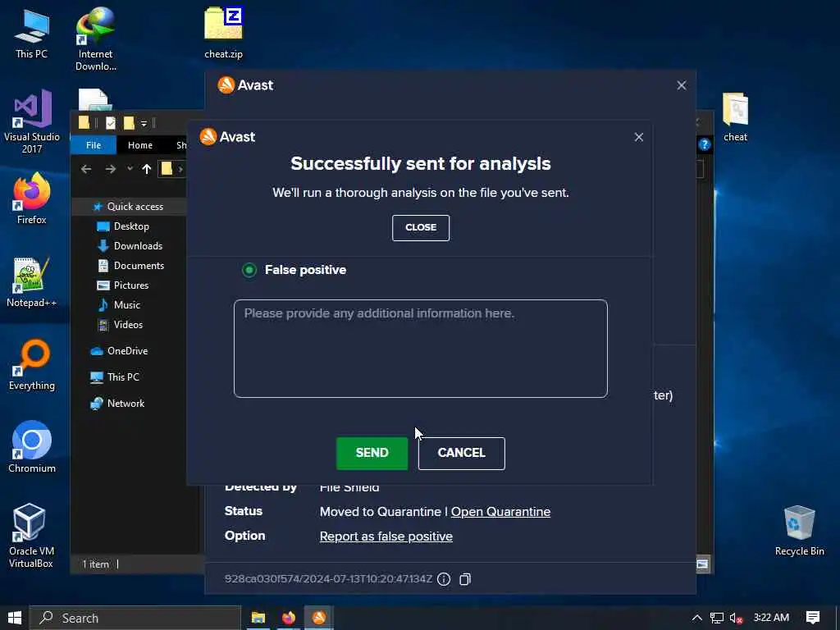
Task: Click the properties icon in Explorer title bar
Action: click(x=111, y=123)
